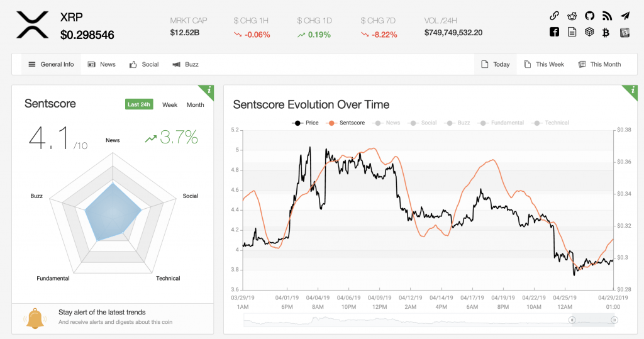This screenshot has height=339, width=644.
Task: Switch to the Buzz tab
Action: (x=186, y=64)
